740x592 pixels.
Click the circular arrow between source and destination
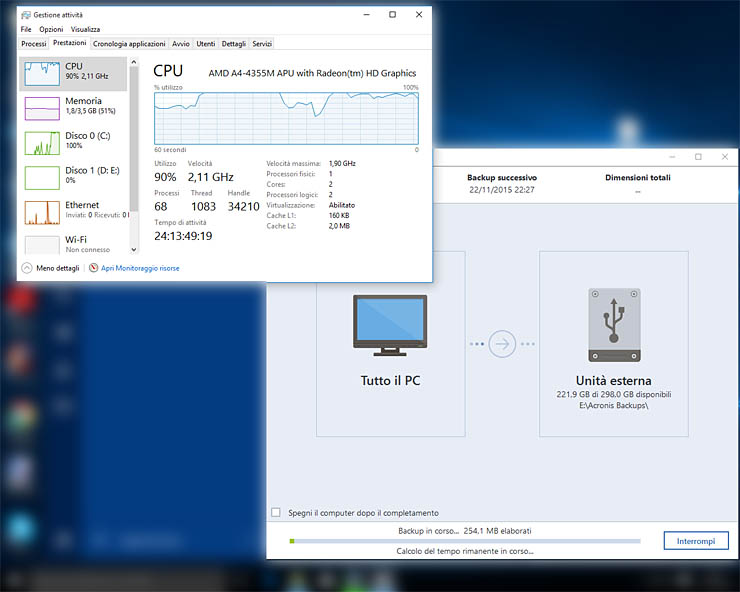point(502,344)
